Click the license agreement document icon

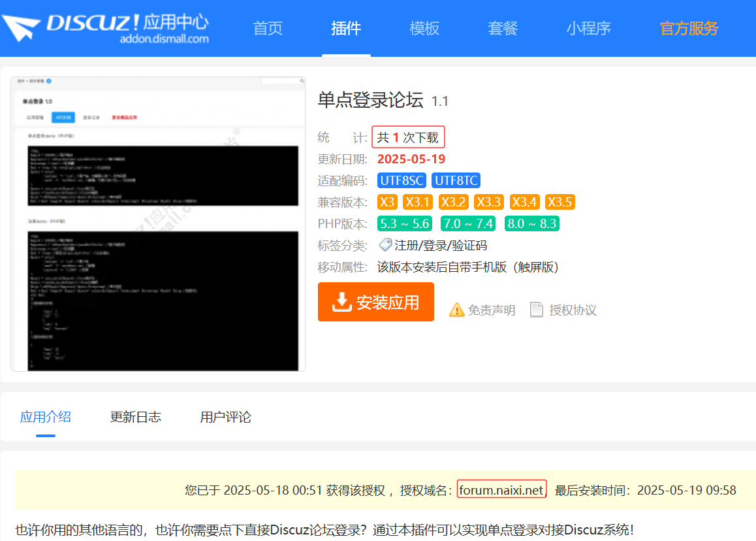pos(537,310)
